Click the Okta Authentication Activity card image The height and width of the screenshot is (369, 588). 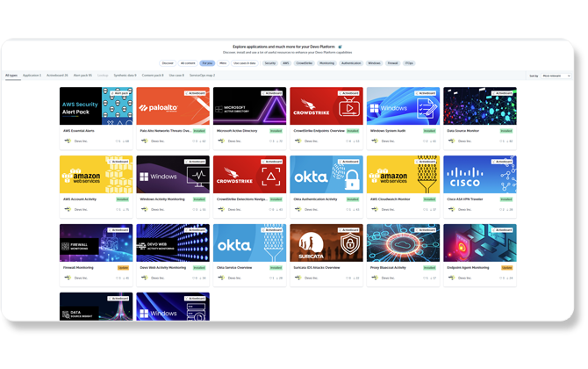coord(326,174)
